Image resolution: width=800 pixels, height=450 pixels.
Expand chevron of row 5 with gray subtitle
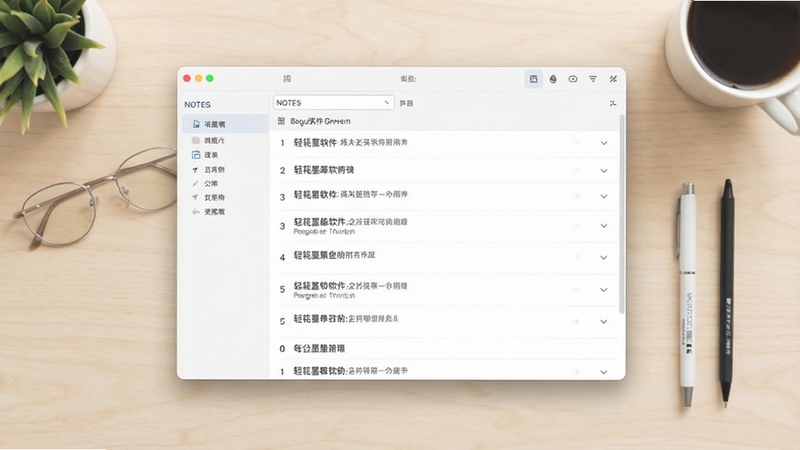pos(604,290)
